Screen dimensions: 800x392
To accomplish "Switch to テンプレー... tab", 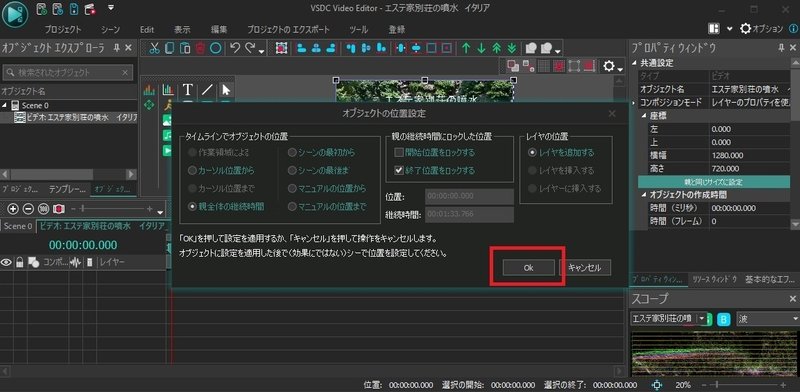I will click(x=67, y=189).
